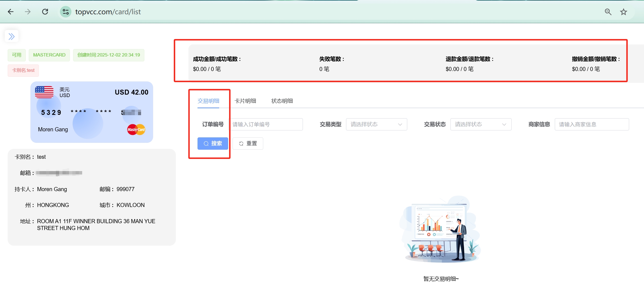Focus the 订单编号 input field
This screenshot has height=292, width=644.
pos(266,124)
